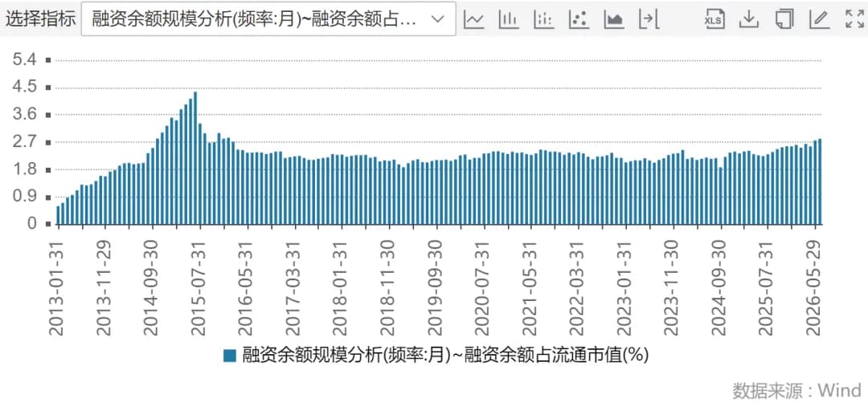
Task: Edit the chart settings
Action: pos(819,19)
